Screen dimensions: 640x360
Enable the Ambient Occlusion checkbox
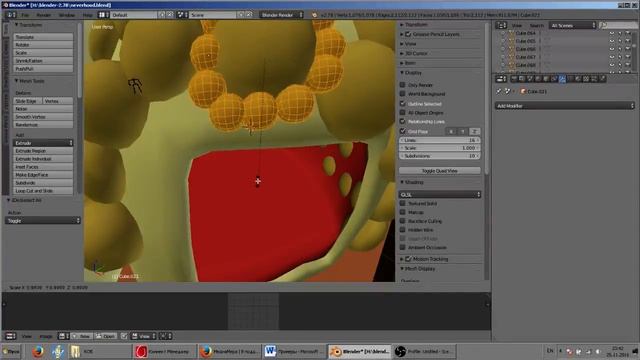(402, 247)
